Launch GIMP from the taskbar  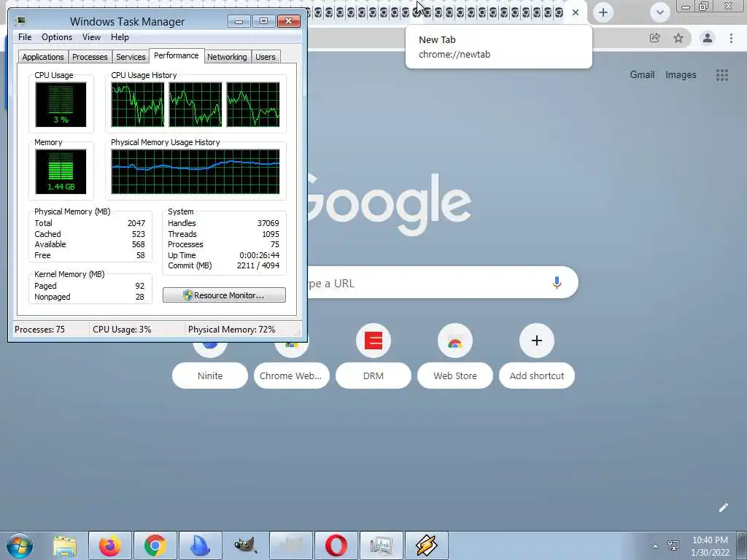(x=245, y=545)
